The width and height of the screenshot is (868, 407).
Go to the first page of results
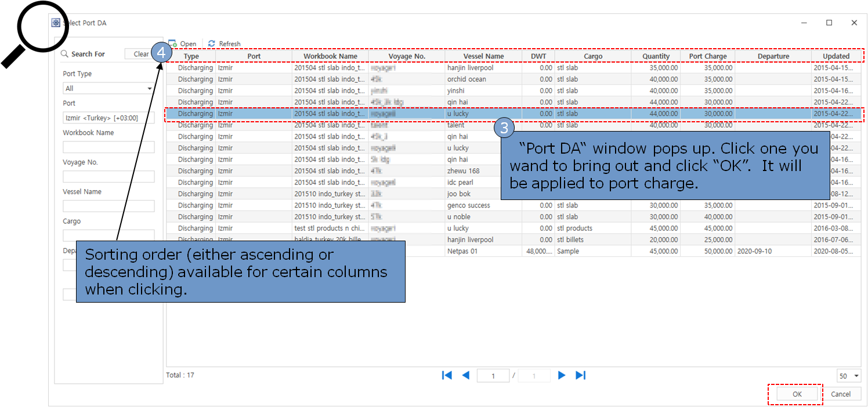(447, 375)
